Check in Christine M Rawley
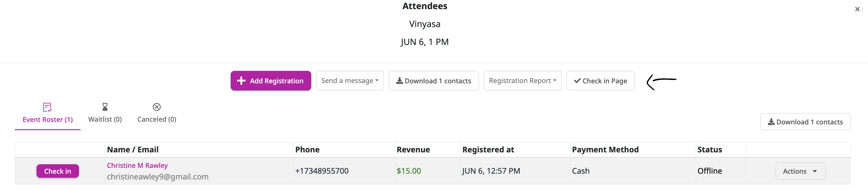This screenshot has height=191, width=868. click(x=58, y=171)
